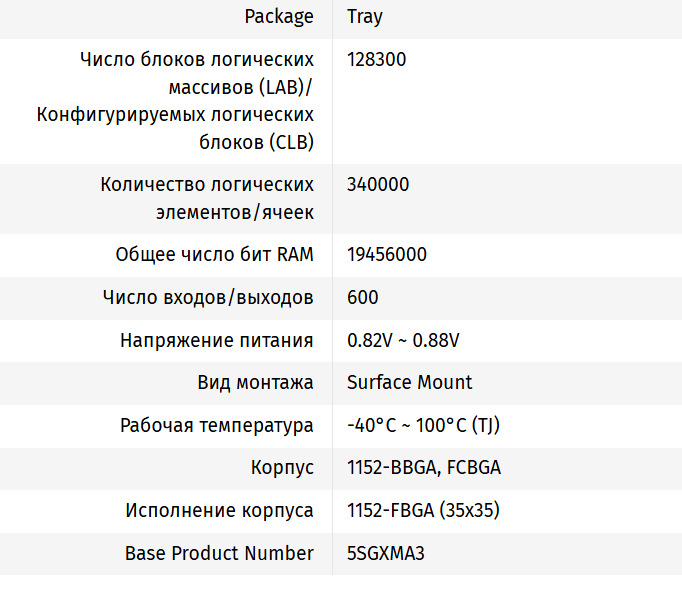Viewport: 682px width, 595px height.
Task: Click the 'Корпус' row label
Action: [282, 468]
